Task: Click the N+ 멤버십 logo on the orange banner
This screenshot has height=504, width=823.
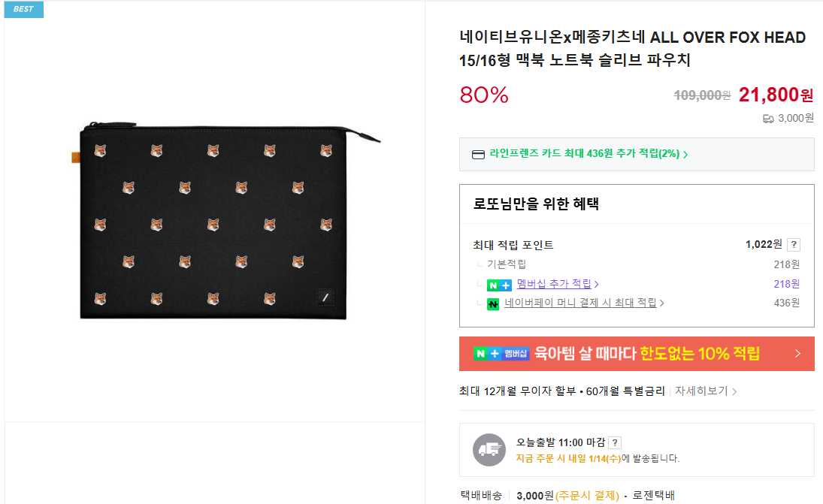Action: pos(502,352)
